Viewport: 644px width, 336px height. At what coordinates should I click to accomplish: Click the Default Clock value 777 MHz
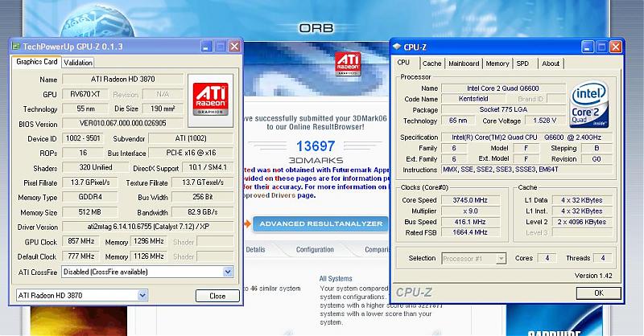81,256
